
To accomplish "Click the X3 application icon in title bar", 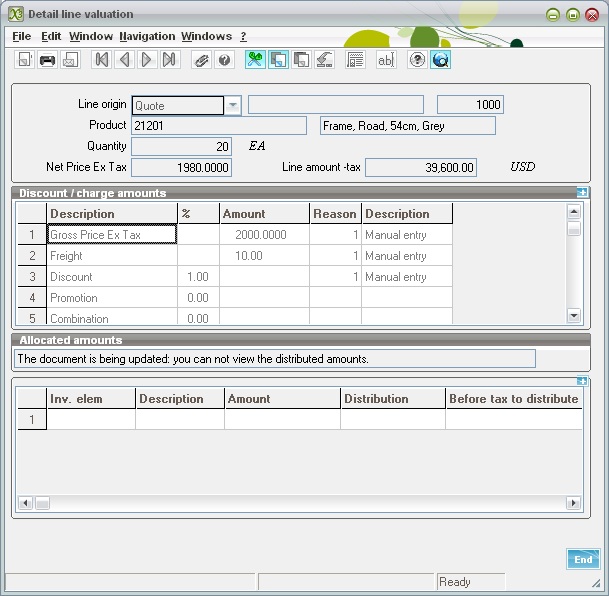I will point(16,14).
